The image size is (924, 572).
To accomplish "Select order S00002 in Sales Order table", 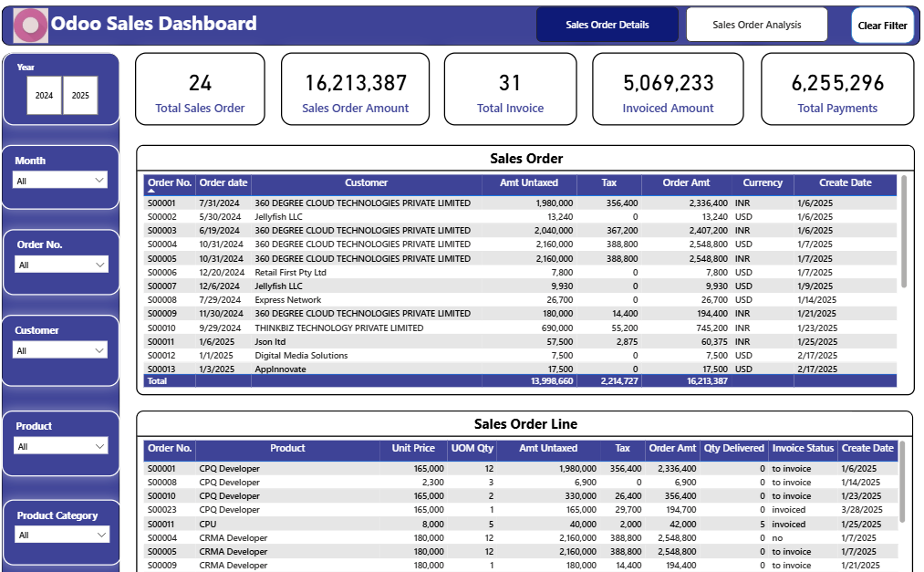I will (162, 217).
